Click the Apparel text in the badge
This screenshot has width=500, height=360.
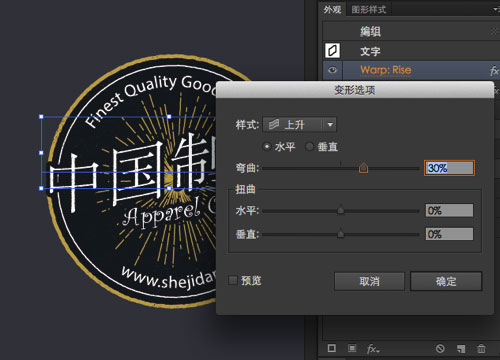162,213
